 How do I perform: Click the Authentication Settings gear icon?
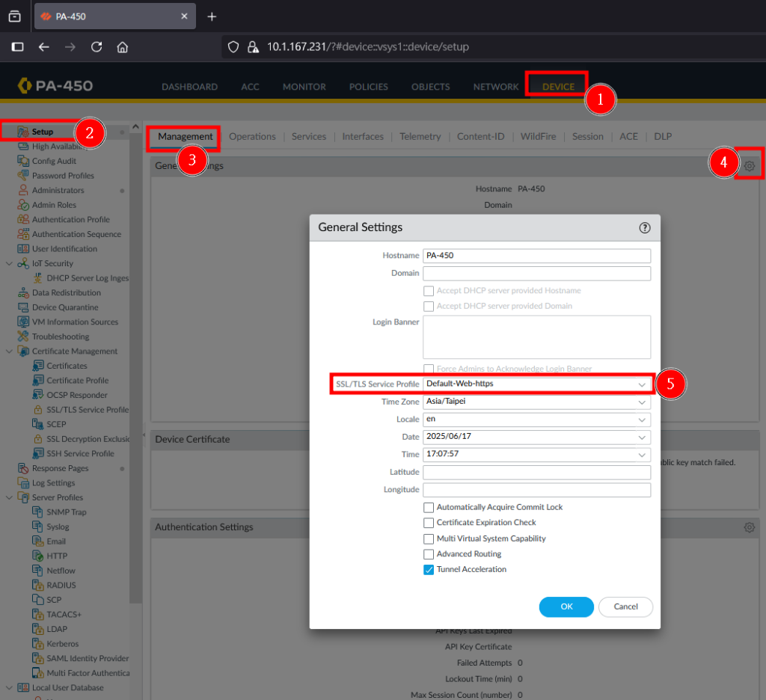coord(750,527)
